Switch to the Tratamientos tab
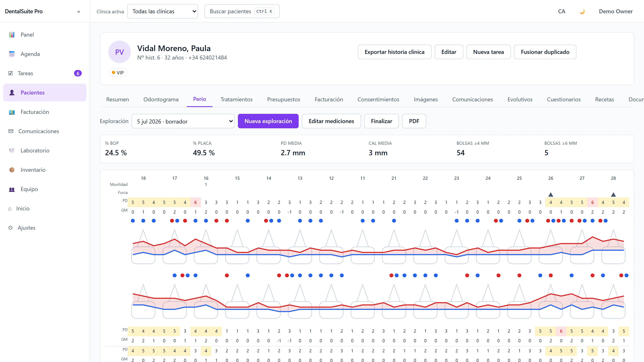The width and height of the screenshot is (644, 362). pos(236,99)
